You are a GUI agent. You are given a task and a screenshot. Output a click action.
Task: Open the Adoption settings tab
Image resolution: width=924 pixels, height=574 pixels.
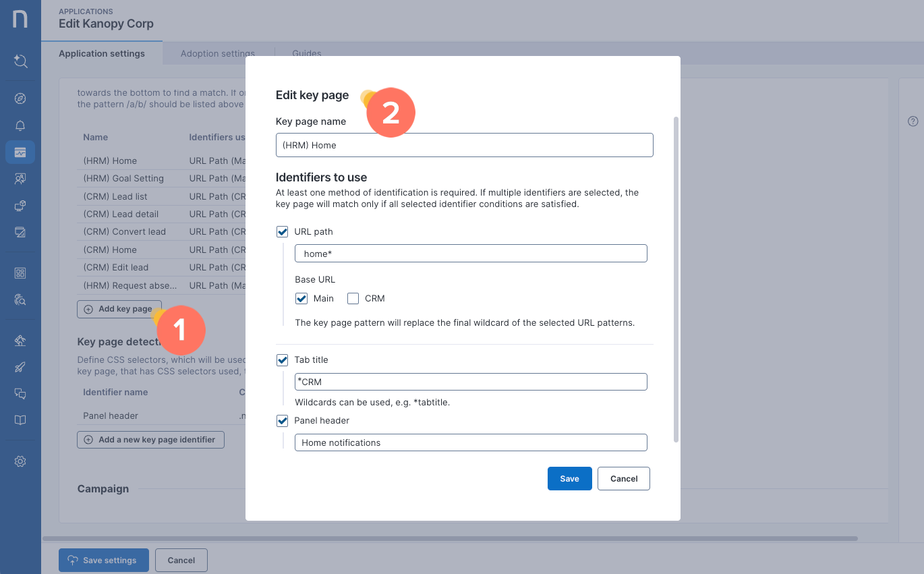(217, 53)
